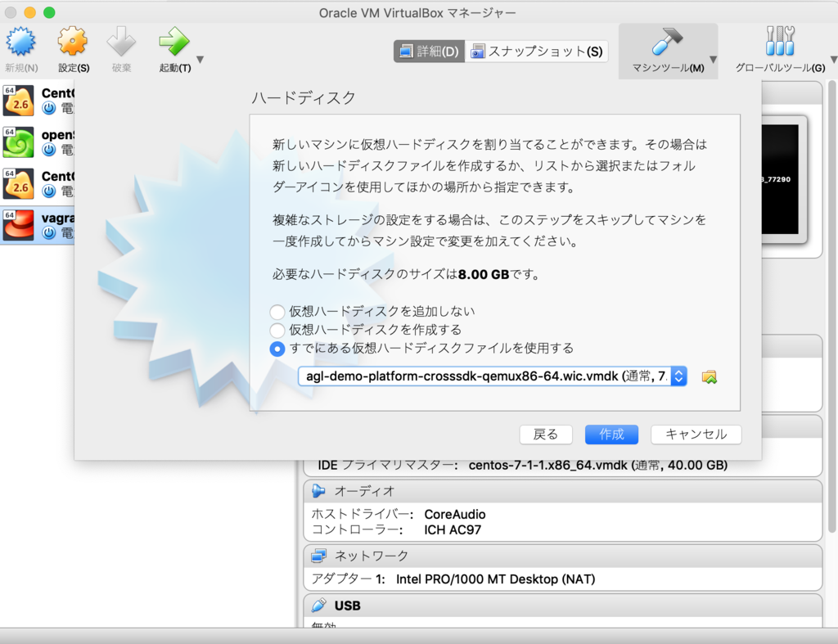Click the 戻る (Back) button
The width and height of the screenshot is (838, 644).
click(546, 435)
